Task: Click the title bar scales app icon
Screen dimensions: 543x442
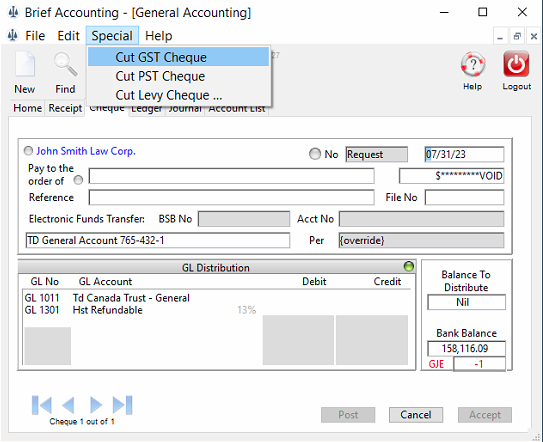Action: click(13, 12)
